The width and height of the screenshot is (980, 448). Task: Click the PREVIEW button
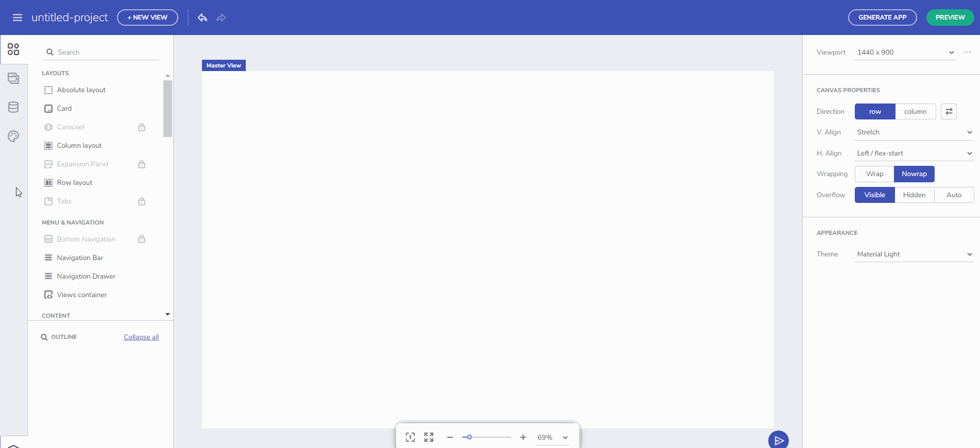click(x=950, y=18)
